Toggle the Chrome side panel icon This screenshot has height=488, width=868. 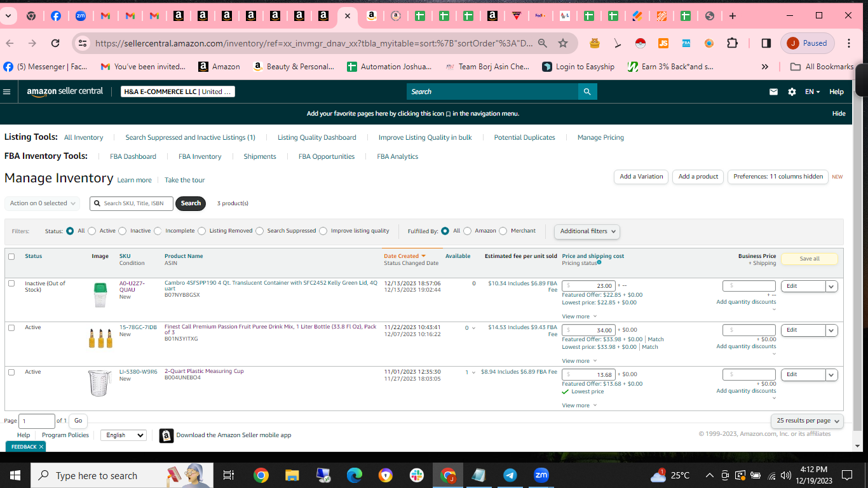(766, 43)
